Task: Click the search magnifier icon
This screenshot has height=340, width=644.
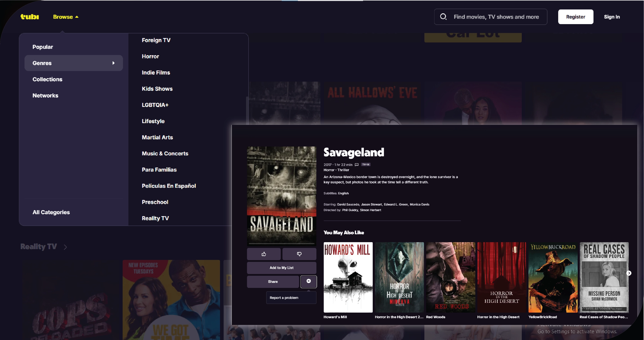Action: [443, 17]
